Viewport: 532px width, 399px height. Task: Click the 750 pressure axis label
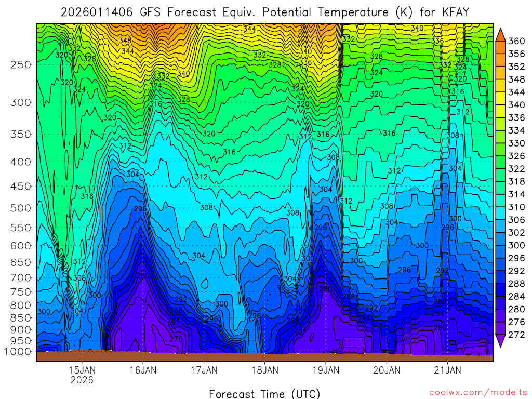pyautogui.click(x=21, y=292)
